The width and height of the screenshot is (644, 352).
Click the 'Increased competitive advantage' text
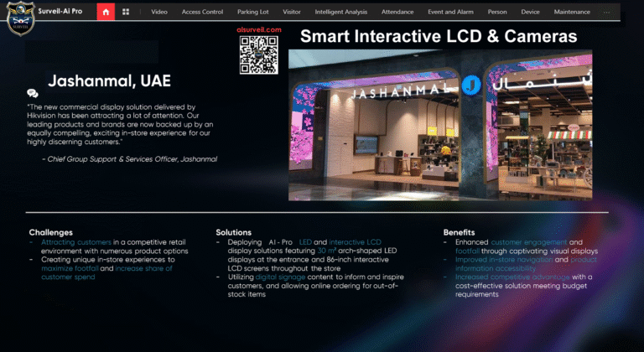pyautogui.click(x=512, y=277)
